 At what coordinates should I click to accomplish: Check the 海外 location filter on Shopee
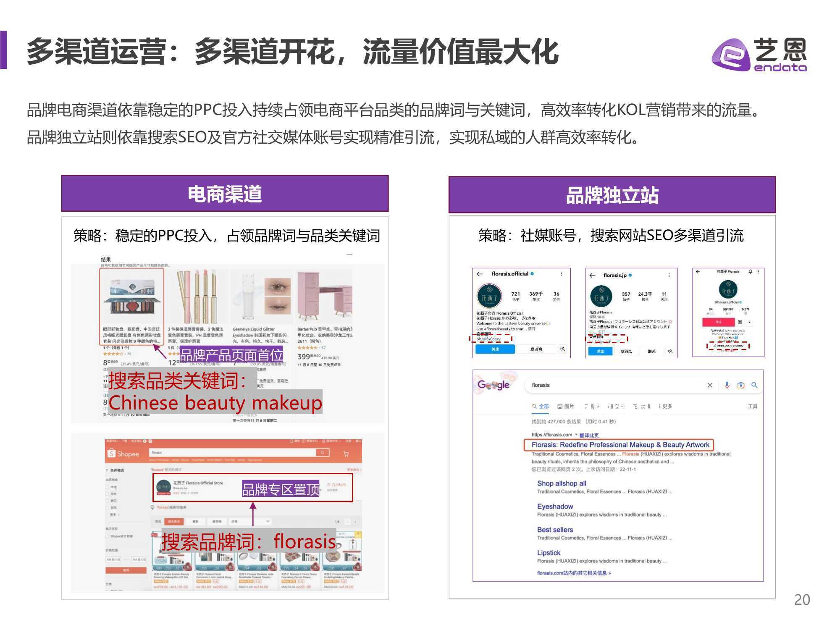pos(107,494)
